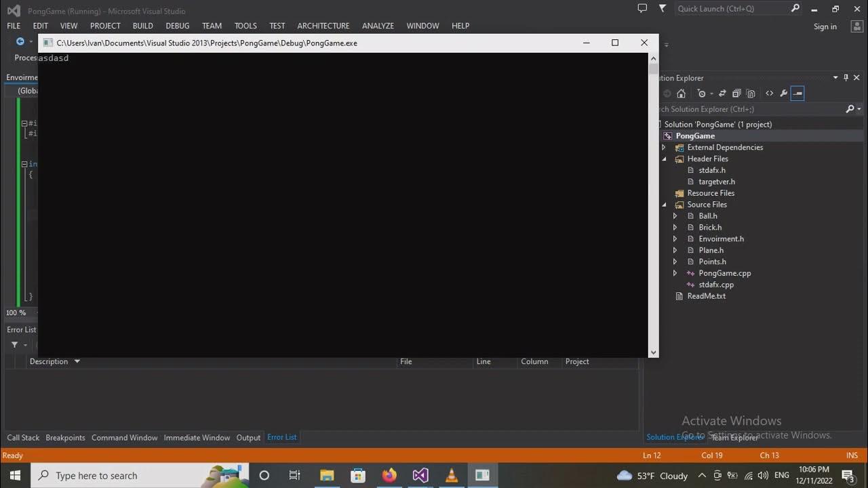Switch to the Breakpoints tab
This screenshot has height=488, width=868.
click(x=65, y=438)
